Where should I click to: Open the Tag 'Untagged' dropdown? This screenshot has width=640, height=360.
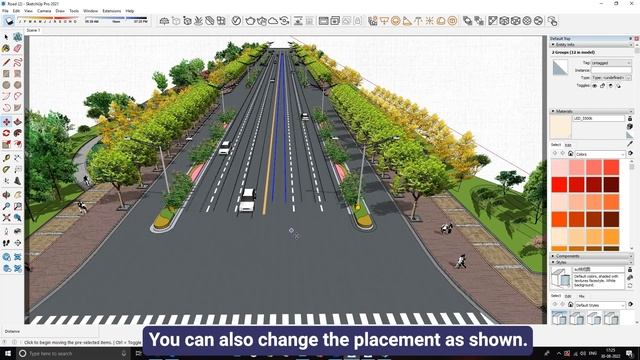(x=611, y=63)
